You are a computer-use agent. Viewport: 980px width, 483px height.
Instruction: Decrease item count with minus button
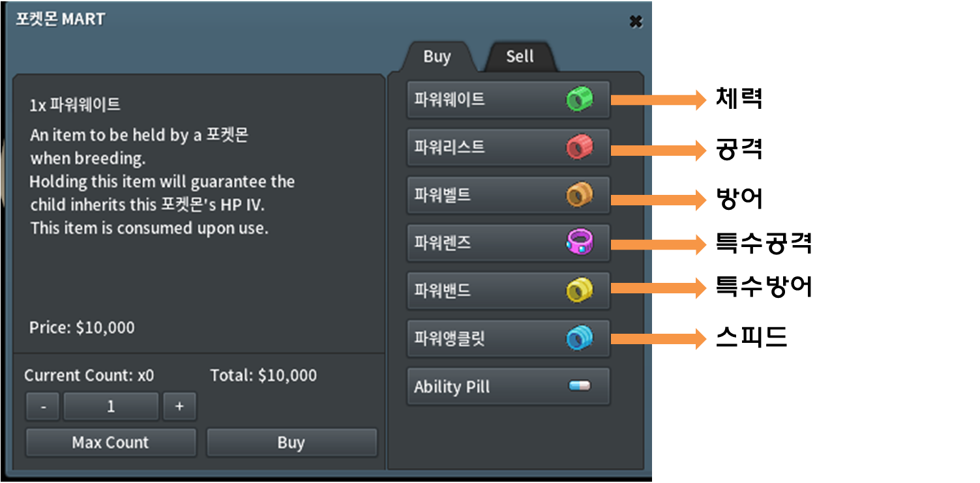tap(43, 407)
